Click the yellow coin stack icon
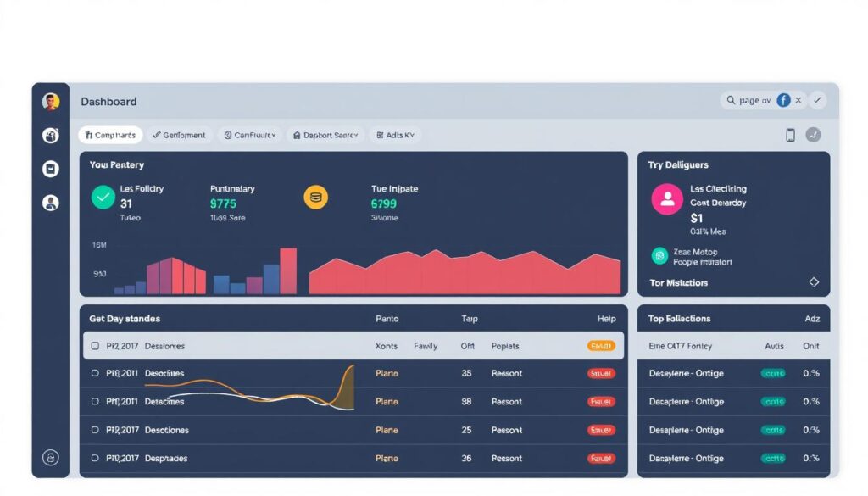868x496 pixels. coord(315,198)
